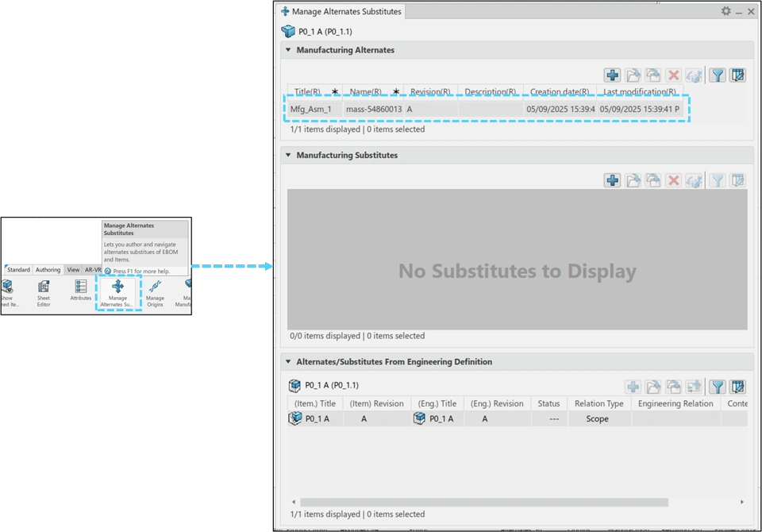This screenshot has height=532, width=762.
Task: Open column customization in Manufacturing Substitutes toolbar
Action: coord(737,180)
